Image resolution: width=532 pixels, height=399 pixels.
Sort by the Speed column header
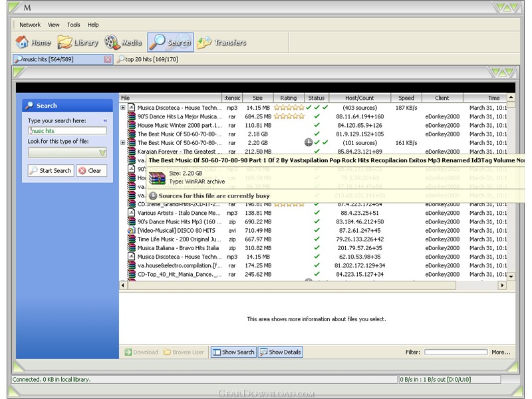[406, 98]
